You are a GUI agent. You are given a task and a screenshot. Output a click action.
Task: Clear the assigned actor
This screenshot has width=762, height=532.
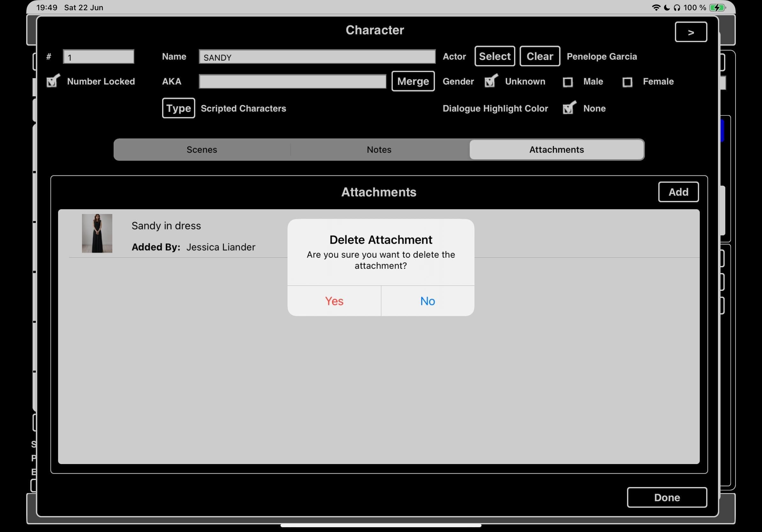[x=539, y=56]
